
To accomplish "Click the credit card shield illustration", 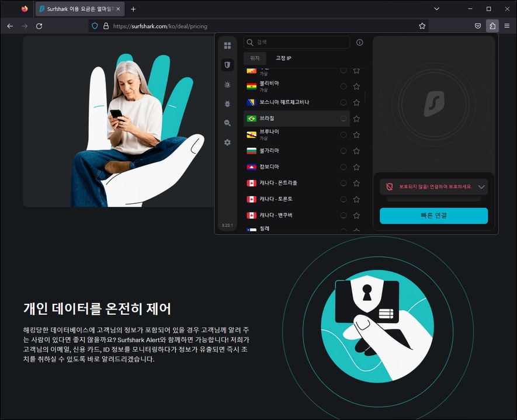I will click(x=377, y=327).
